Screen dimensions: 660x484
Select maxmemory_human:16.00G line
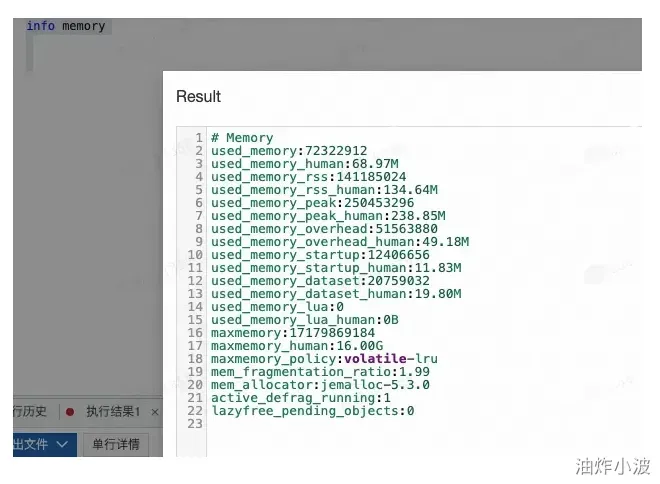tap(297, 346)
